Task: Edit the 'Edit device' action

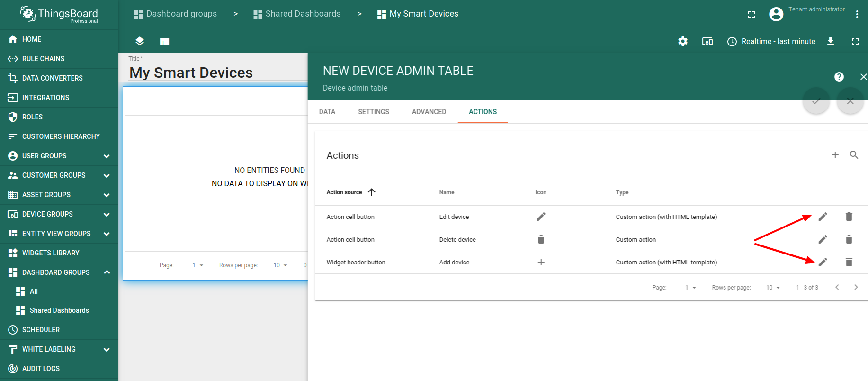Action: pyautogui.click(x=823, y=217)
